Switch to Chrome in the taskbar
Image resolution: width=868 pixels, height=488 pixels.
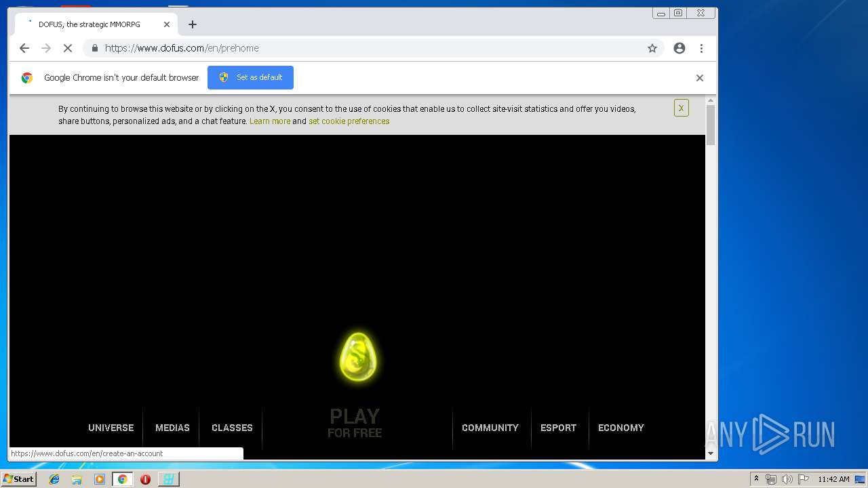pos(122,479)
